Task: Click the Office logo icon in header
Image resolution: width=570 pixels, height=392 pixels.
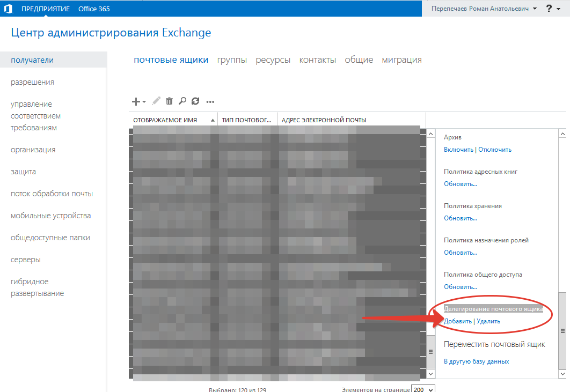Action: pyautogui.click(x=8, y=9)
